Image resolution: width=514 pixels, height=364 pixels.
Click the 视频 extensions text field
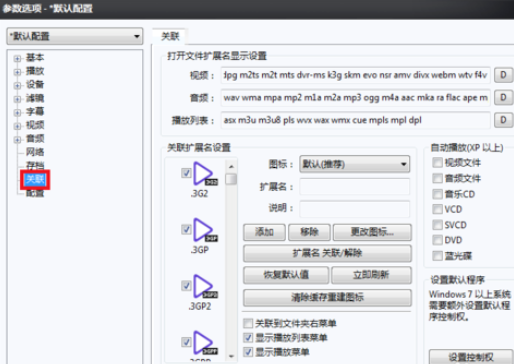click(355, 75)
